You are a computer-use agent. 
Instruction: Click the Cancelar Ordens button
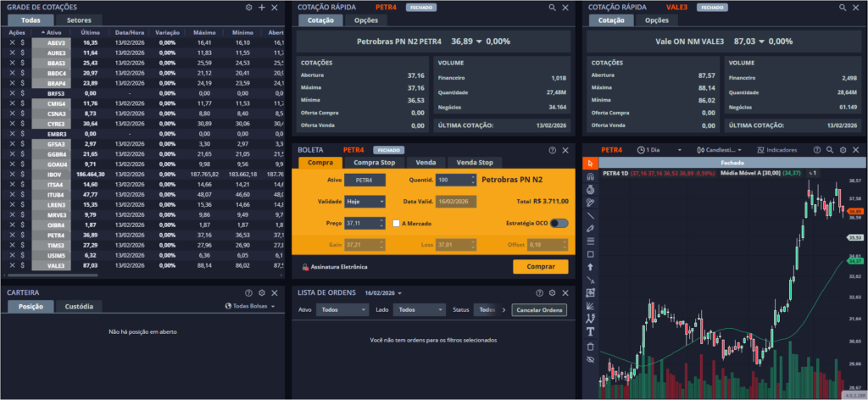click(539, 310)
